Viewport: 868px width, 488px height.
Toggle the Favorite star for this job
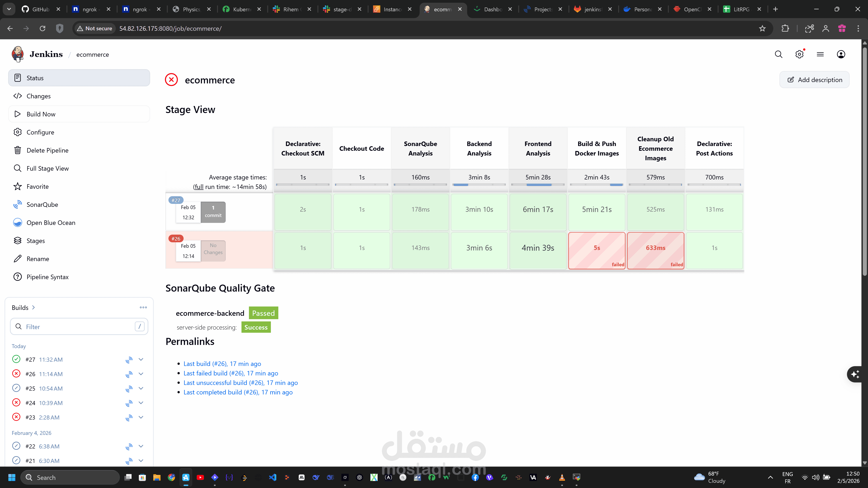17,186
